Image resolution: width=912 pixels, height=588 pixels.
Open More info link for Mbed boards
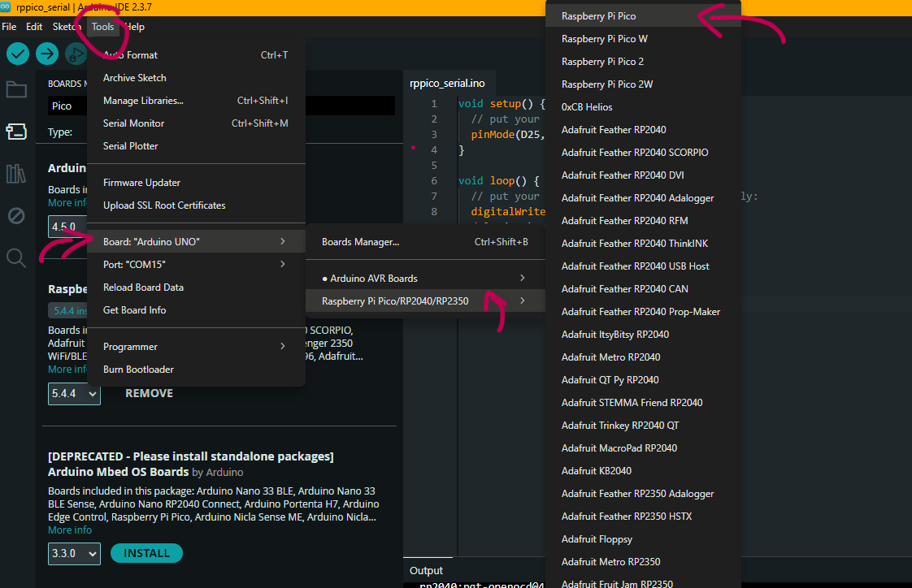(x=70, y=530)
